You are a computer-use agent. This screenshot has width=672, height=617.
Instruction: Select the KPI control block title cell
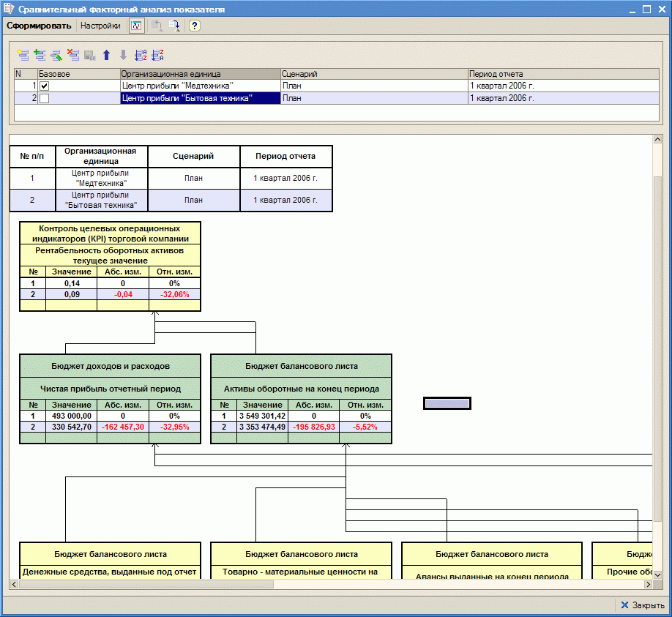pos(110,233)
